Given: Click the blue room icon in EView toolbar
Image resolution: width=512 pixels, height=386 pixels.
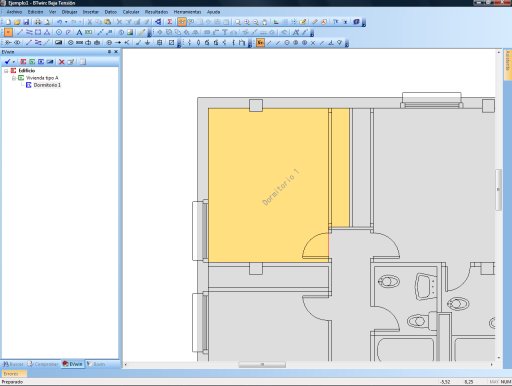Looking at the screenshot, I should click(x=41, y=62).
